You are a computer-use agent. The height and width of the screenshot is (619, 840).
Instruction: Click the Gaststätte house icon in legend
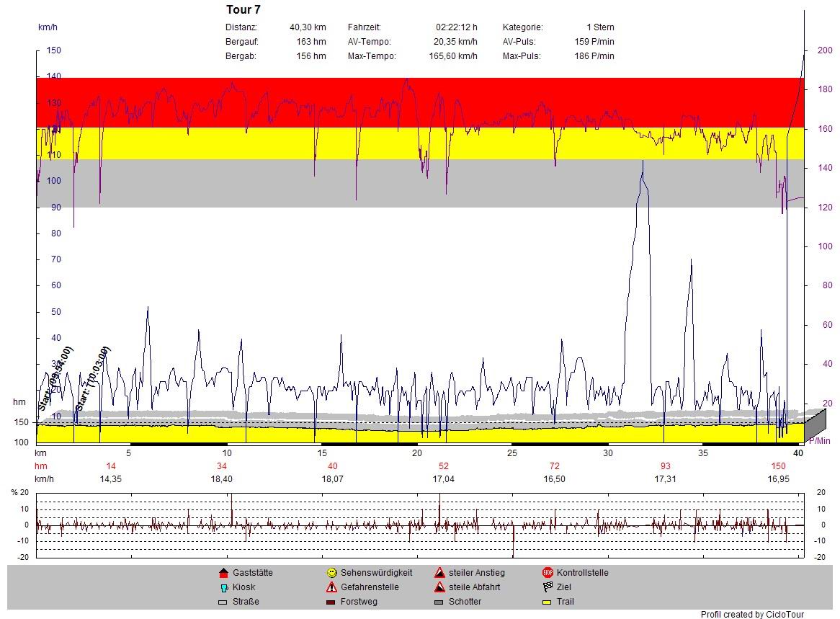[x=223, y=573]
